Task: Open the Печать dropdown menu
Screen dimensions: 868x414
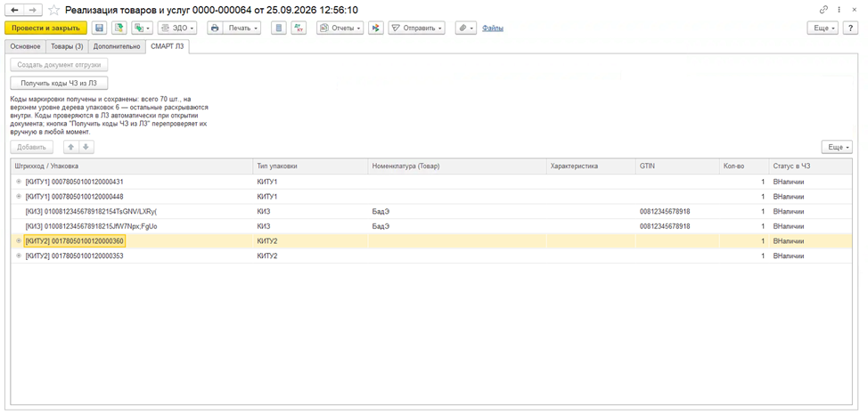Action: (x=242, y=28)
